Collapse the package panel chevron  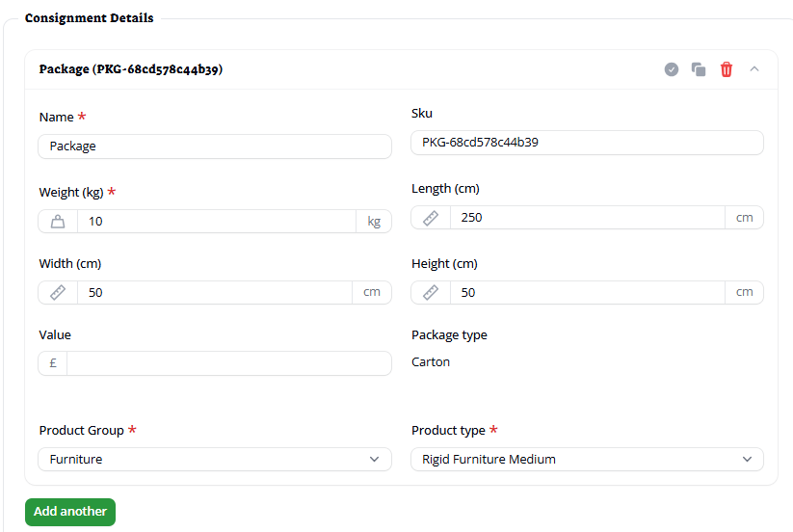click(754, 69)
